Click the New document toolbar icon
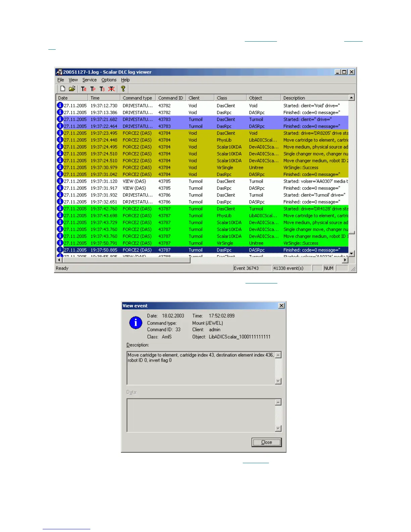The height and width of the screenshot is (532, 411). tap(62, 89)
